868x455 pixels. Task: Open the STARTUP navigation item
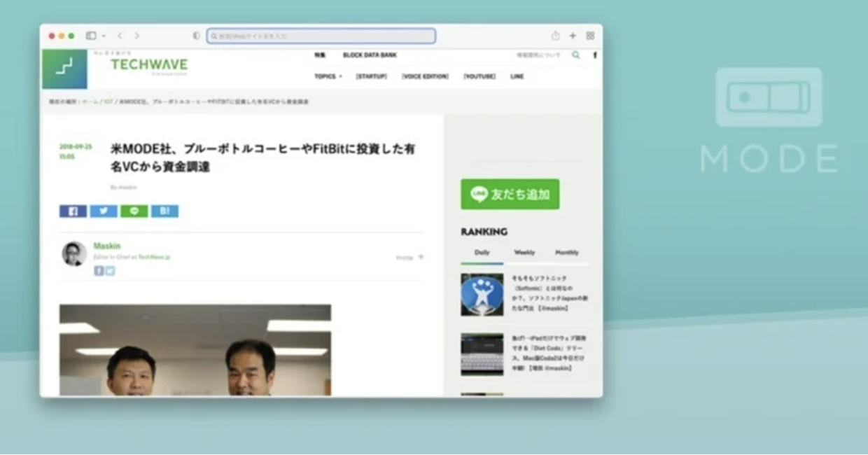[371, 76]
